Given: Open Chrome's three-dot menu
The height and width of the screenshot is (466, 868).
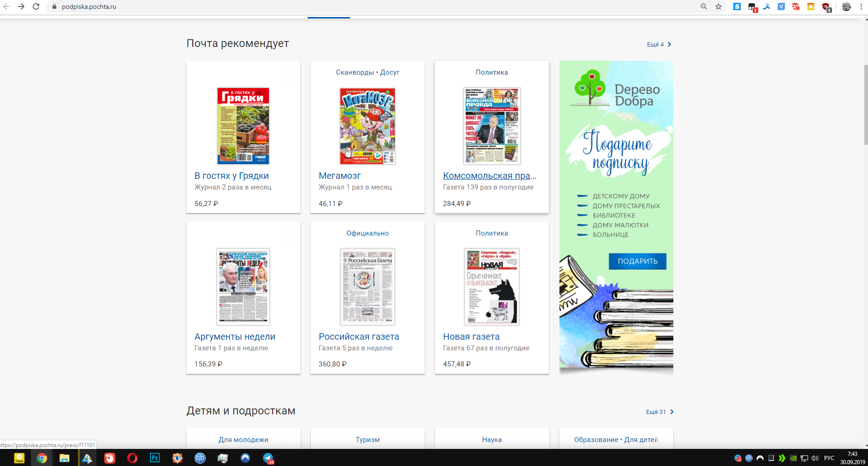Looking at the screenshot, I should [x=861, y=6].
